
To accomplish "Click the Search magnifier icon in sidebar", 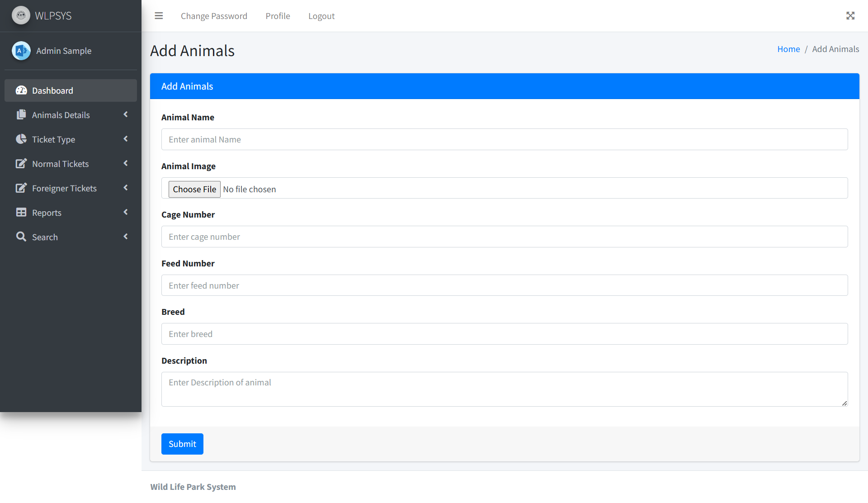I will coord(21,237).
